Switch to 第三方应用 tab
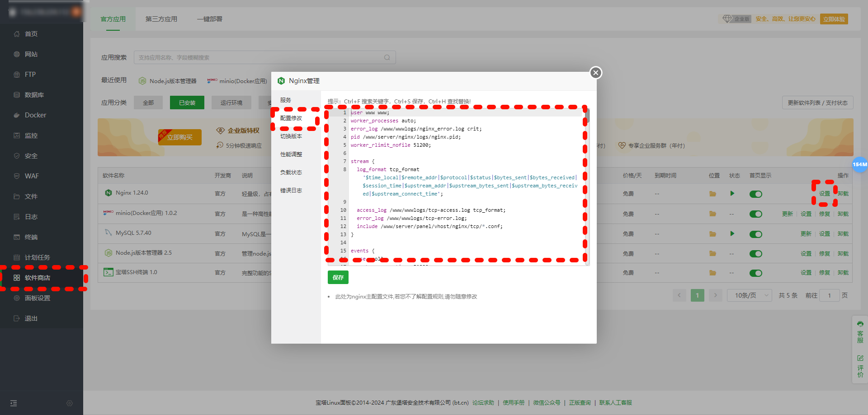This screenshot has width=868, height=415. 161,19
